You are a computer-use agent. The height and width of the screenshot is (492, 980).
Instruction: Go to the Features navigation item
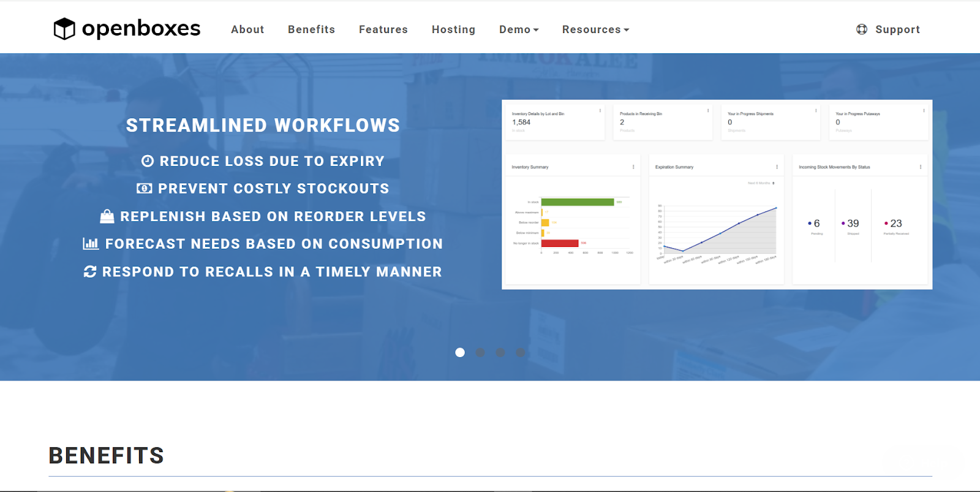pyautogui.click(x=383, y=29)
